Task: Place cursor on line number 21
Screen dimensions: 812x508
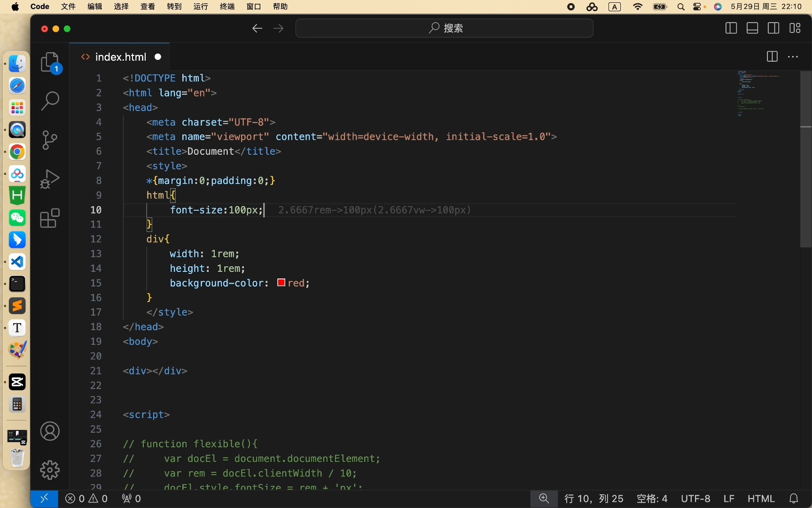Action: pos(96,371)
